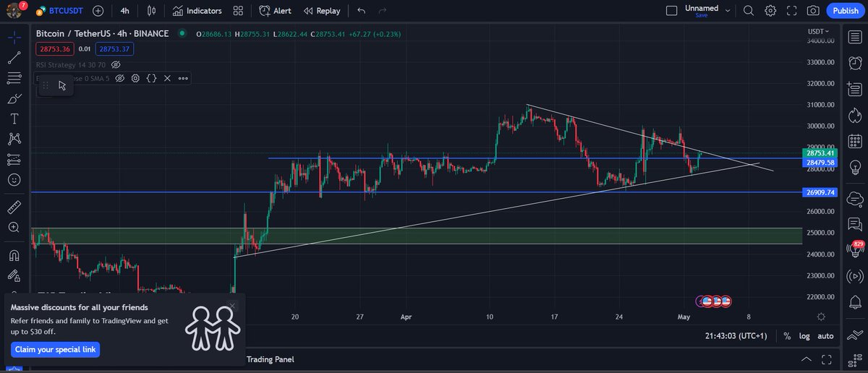Select the brush drawing tool
Image resolution: width=868 pixels, height=373 pixels.
[14, 98]
